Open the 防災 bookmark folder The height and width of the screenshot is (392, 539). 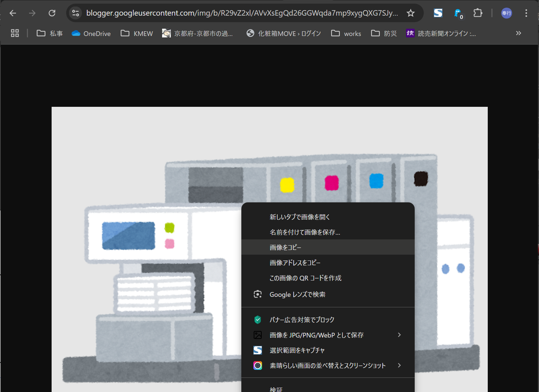(x=384, y=33)
